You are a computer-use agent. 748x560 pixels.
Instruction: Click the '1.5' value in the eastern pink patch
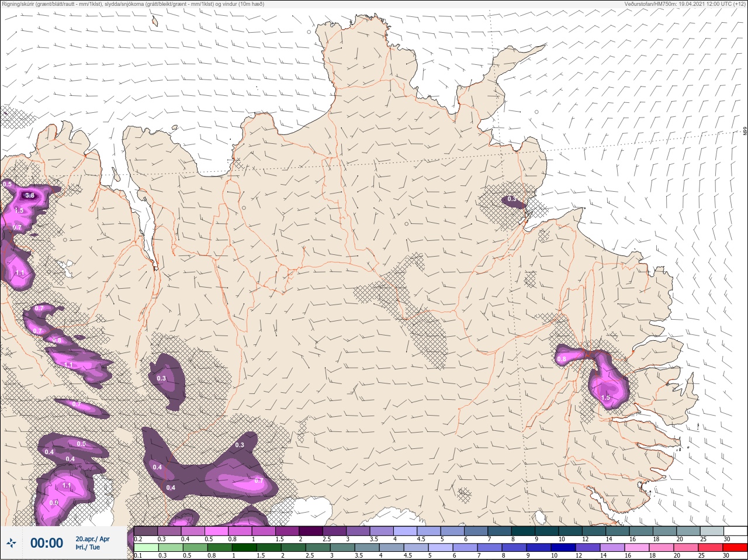coord(605,397)
